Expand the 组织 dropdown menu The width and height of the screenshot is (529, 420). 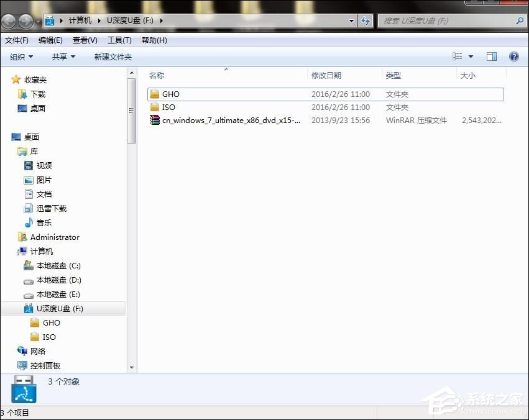pyautogui.click(x=21, y=56)
